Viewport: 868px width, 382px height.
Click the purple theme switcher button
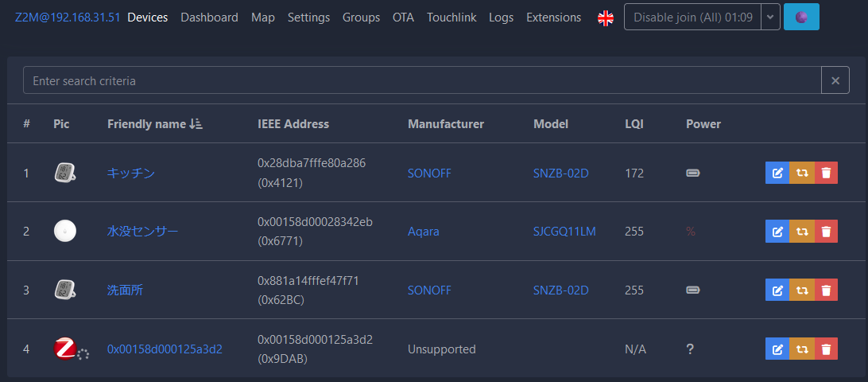pos(801,18)
